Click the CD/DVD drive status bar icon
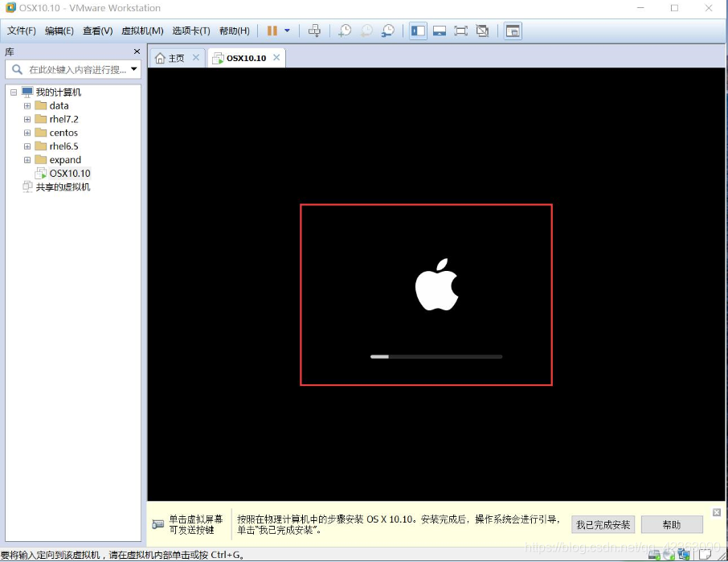Viewport: 728px width, 562px height. (669, 554)
